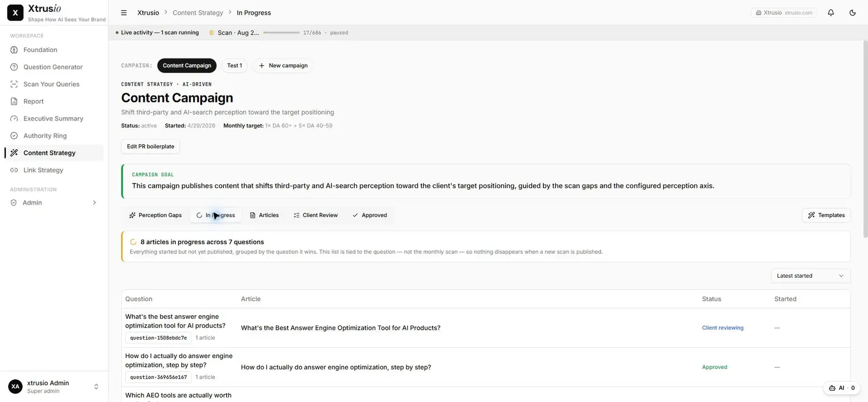The image size is (868, 402).
Task: Expand the Admin section chevron
Action: [94, 203]
